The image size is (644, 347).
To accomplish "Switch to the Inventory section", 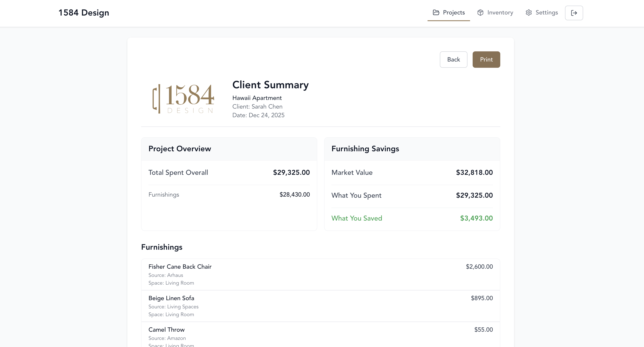I will 500,13.
